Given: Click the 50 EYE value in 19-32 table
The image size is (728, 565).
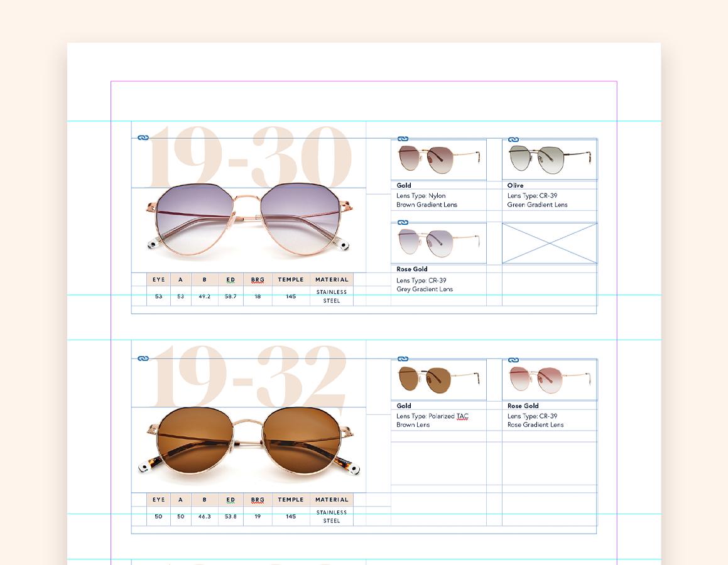Looking at the screenshot, I should tap(159, 516).
